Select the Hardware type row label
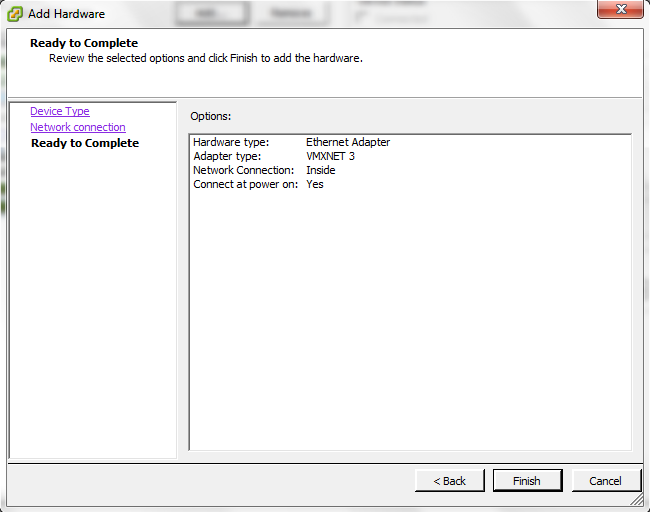The width and height of the screenshot is (650, 512). tap(231, 142)
